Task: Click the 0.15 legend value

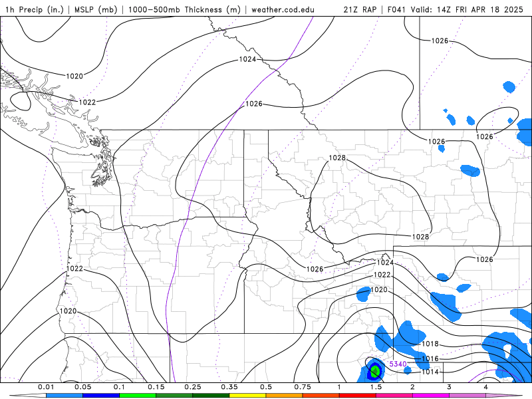Action: pyautogui.click(x=156, y=387)
